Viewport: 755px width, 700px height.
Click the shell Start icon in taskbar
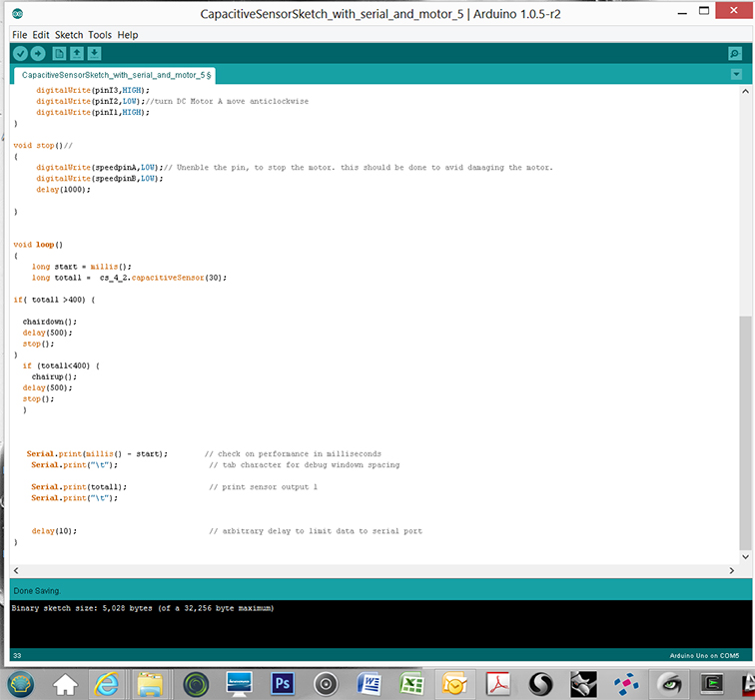[21, 684]
